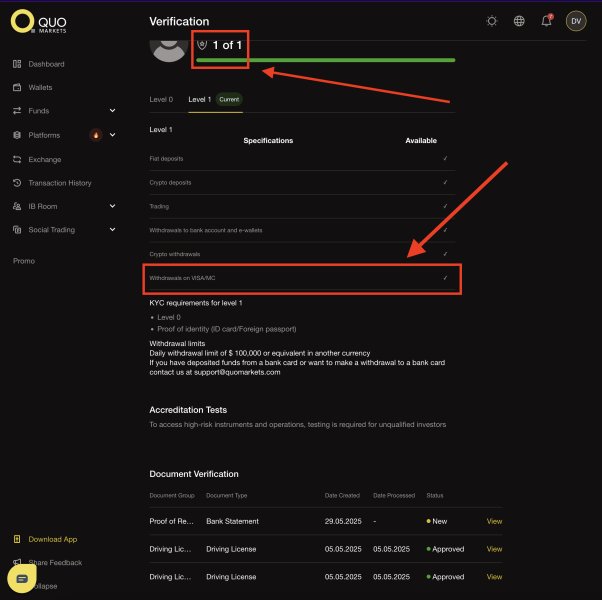Expand the Platforms submenu chevron
The image size is (602, 600).
click(112, 135)
